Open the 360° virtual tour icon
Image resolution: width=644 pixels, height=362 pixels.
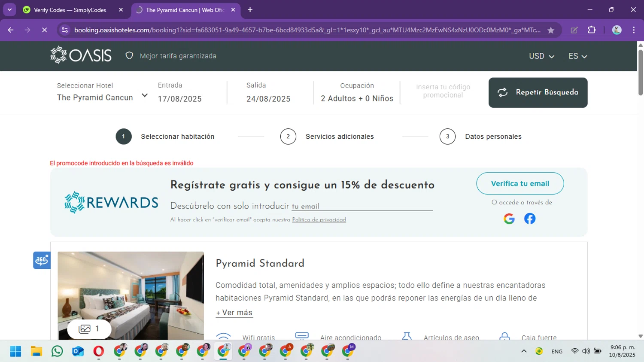click(x=42, y=260)
